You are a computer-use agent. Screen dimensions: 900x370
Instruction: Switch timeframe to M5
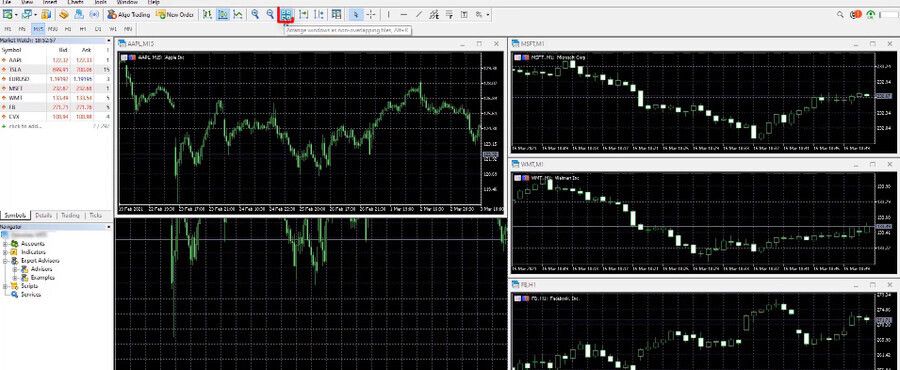point(22,29)
